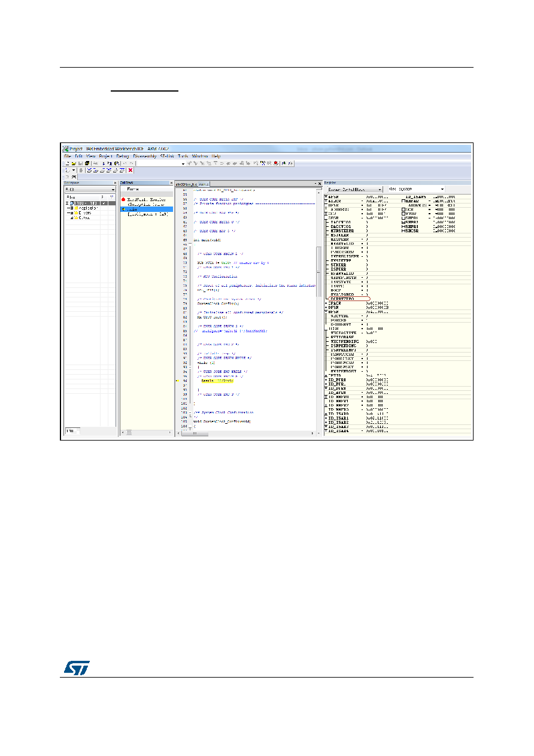The height and width of the screenshot is (756, 534).
Task: Click the editor's horizontal scrollbar
Action: pyautogui.click(x=245, y=432)
